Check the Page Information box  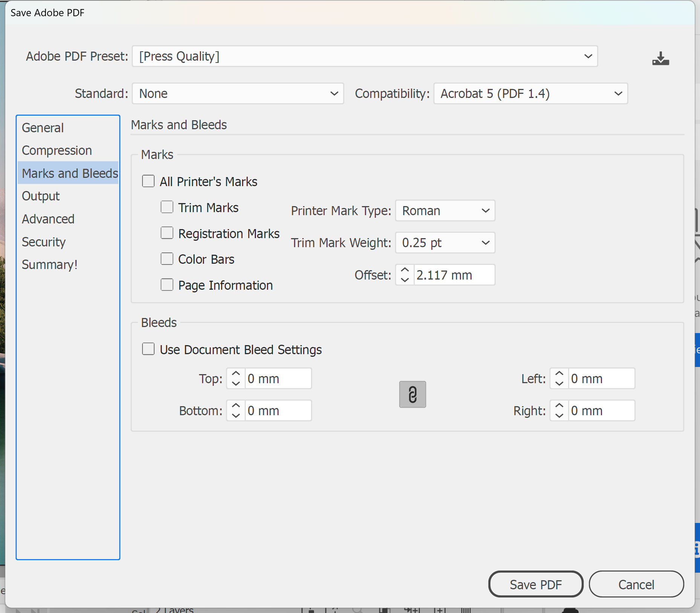click(x=167, y=285)
